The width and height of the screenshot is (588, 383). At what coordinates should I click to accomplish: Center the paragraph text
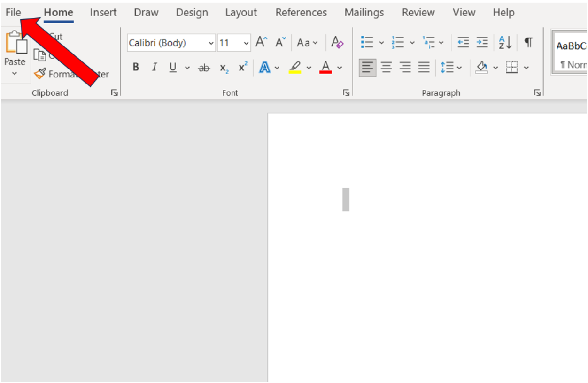(386, 68)
